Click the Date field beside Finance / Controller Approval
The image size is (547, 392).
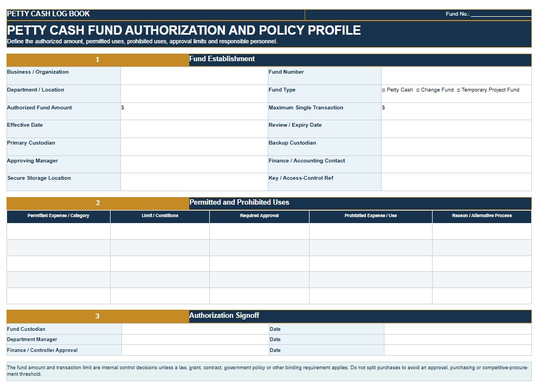(x=458, y=350)
